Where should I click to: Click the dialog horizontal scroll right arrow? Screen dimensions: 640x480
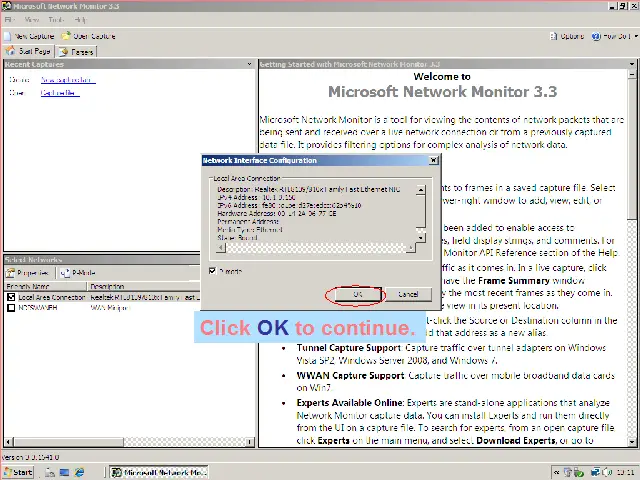(x=411, y=248)
